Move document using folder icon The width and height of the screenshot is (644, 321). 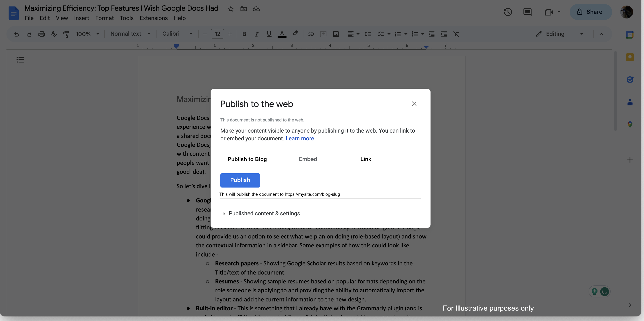click(244, 9)
